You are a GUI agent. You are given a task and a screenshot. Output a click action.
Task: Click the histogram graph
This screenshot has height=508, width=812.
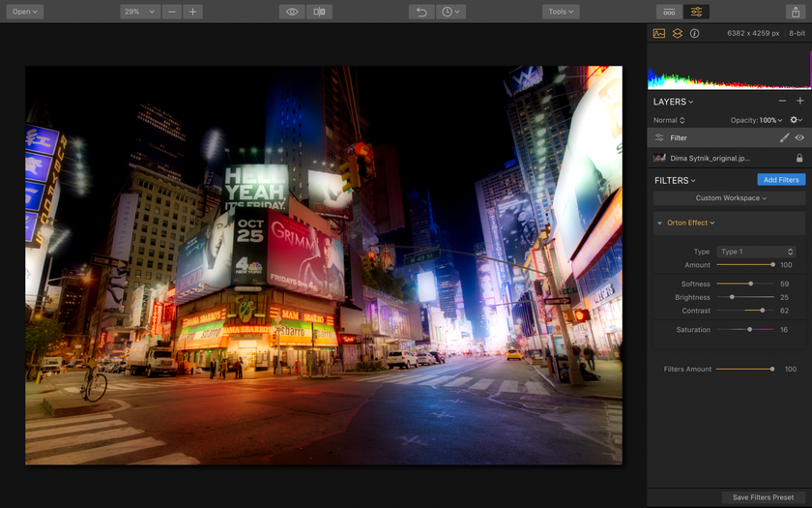click(x=729, y=68)
